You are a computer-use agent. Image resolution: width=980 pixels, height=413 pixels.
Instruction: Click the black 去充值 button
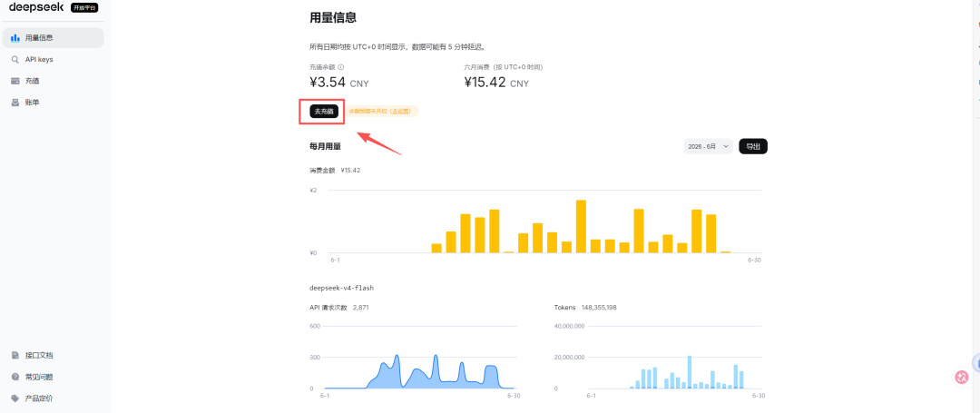click(324, 112)
